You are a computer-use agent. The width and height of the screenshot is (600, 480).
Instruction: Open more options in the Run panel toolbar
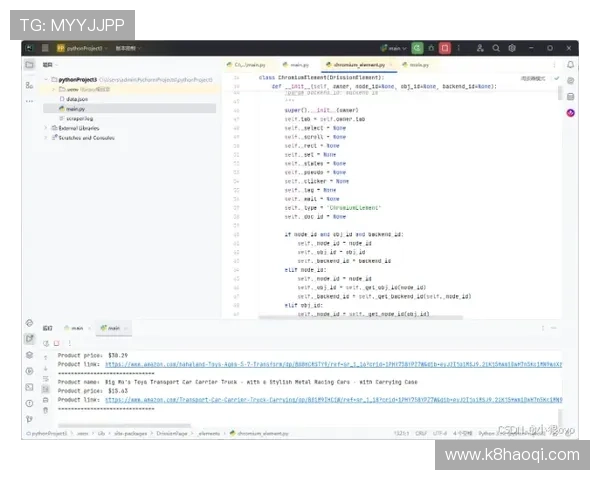[x=69, y=343]
